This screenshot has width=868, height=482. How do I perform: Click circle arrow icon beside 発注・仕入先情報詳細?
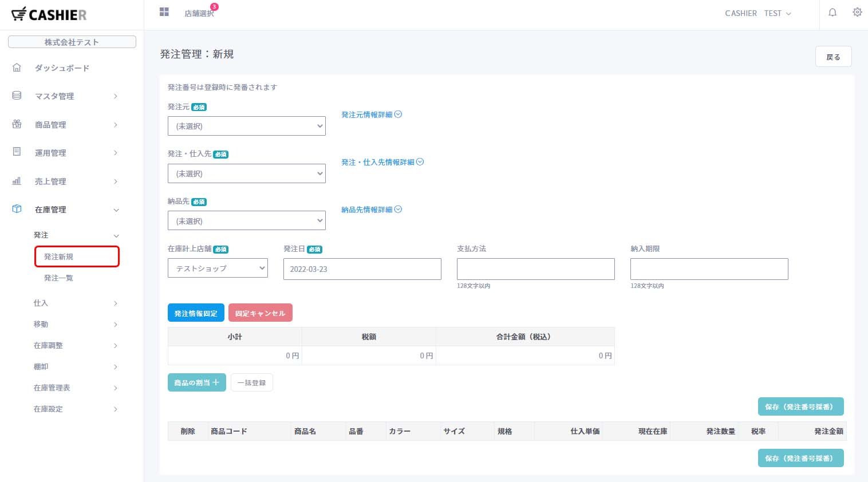coord(420,162)
